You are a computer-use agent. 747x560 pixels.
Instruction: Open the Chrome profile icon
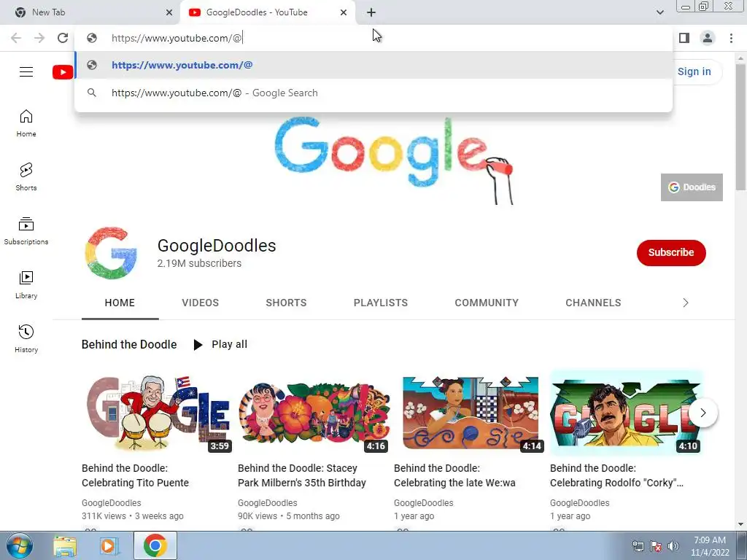(x=708, y=38)
